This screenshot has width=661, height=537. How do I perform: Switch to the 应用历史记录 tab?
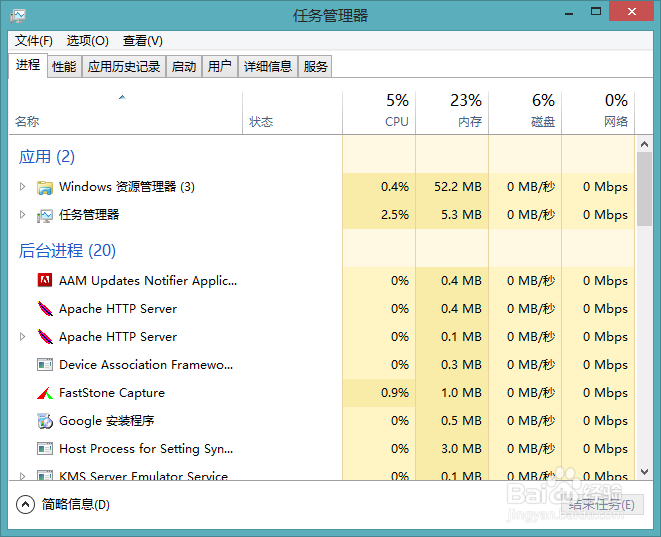tap(124, 67)
